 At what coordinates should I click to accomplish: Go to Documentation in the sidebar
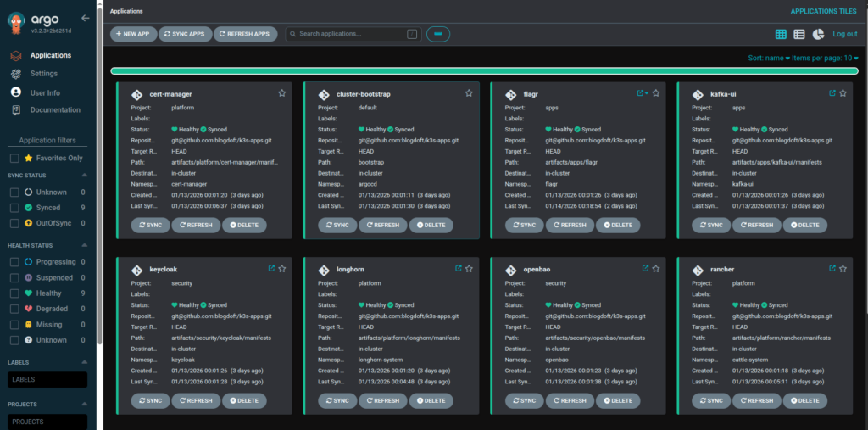[55, 110]
